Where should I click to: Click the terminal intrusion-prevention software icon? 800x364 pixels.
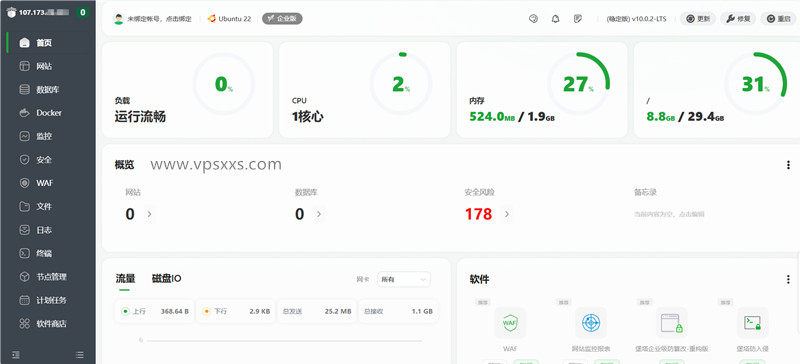point(753,323)
